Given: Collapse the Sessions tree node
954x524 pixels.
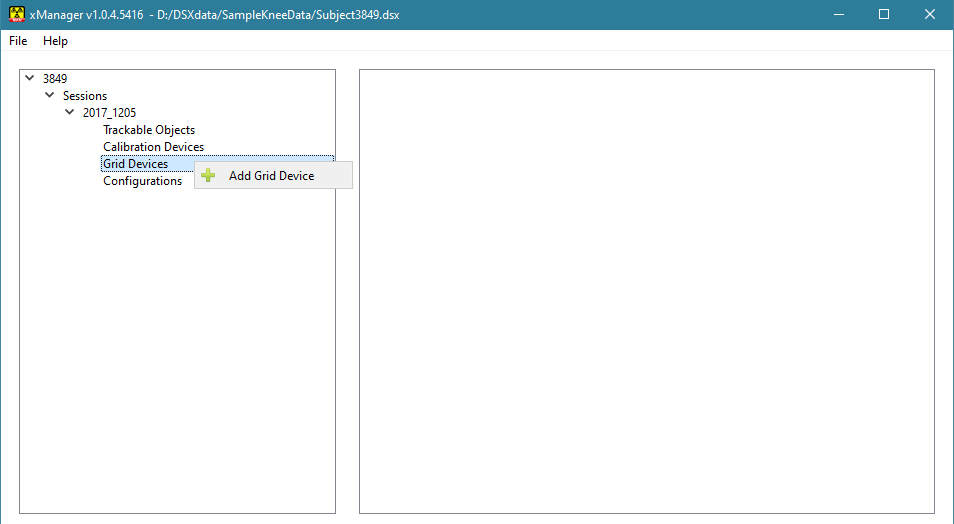Looking at the screenshot, I should [x=49, y=95].
